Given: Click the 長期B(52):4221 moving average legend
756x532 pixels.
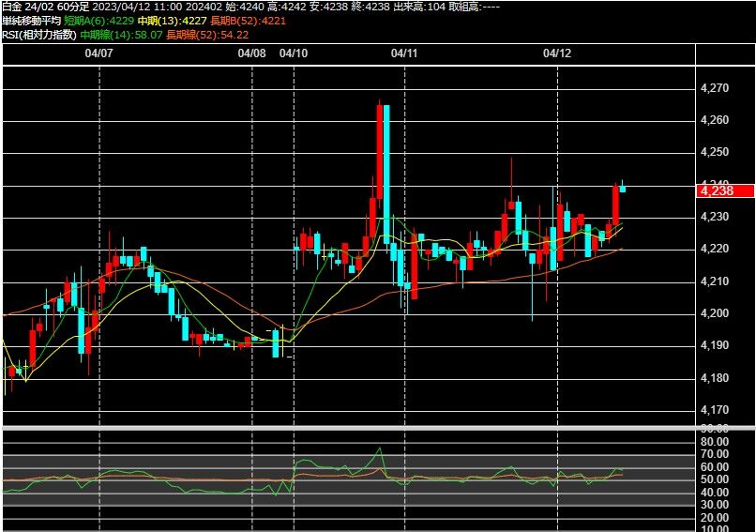Looking at the screenshot, I should (249, 21).
